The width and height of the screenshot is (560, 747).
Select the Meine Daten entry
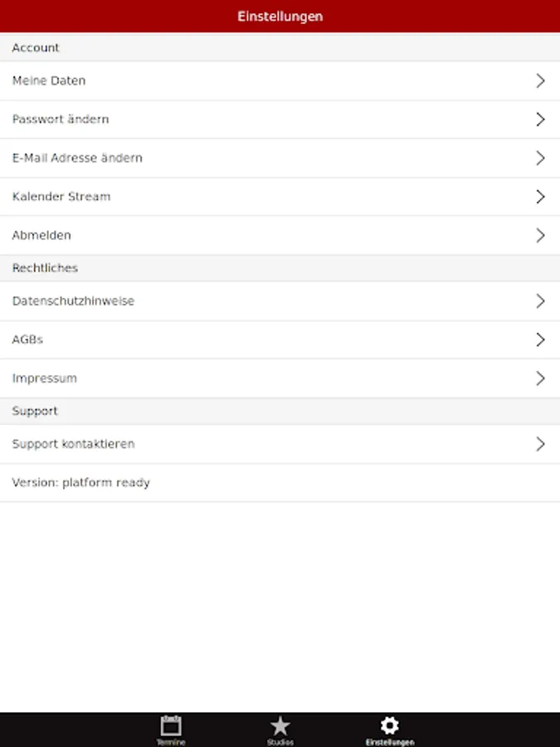(49, 81)
